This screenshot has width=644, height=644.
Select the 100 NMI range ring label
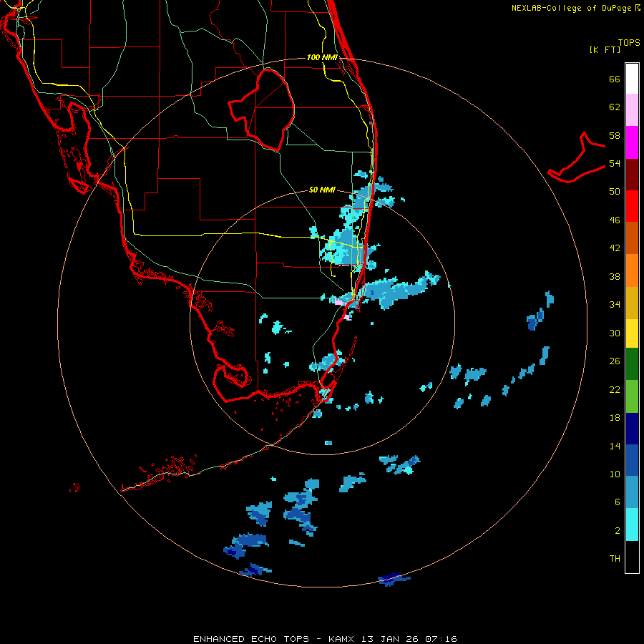322,57
